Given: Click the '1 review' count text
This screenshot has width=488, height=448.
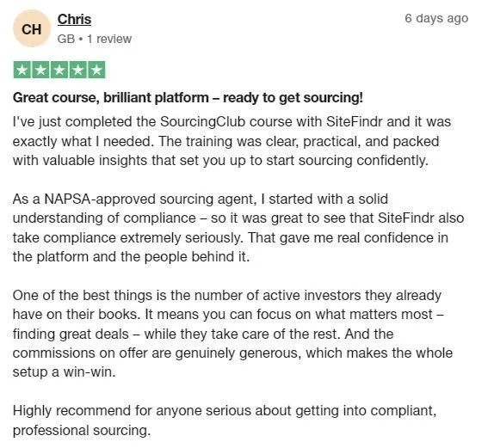Looking at the screenshot, I should tap(109, 39).
